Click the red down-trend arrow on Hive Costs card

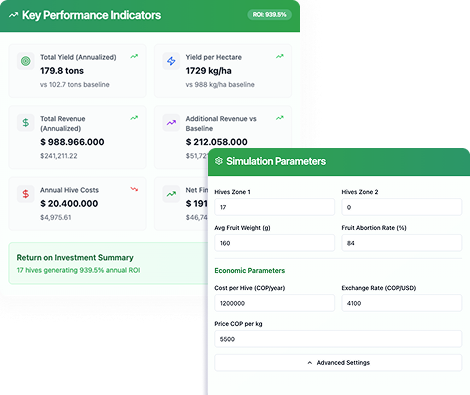[x=134, y=189]
